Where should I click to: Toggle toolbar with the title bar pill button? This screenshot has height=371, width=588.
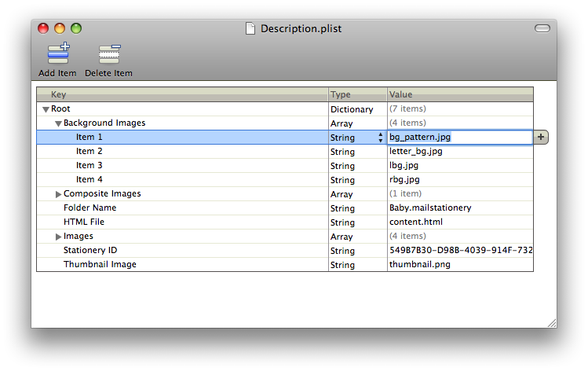pyautogui.click(x=542, y=29)
